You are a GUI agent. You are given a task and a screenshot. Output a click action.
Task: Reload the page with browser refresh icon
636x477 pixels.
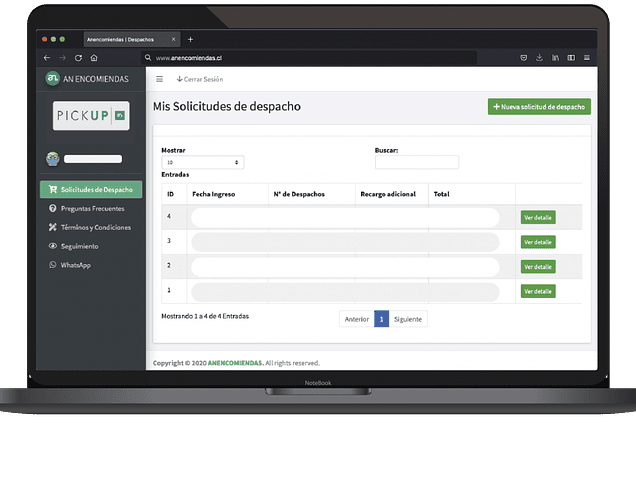tap(79, 58)
